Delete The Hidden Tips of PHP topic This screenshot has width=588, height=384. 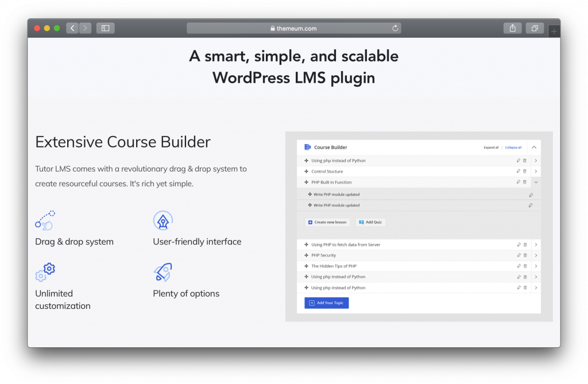pos(525,266)
